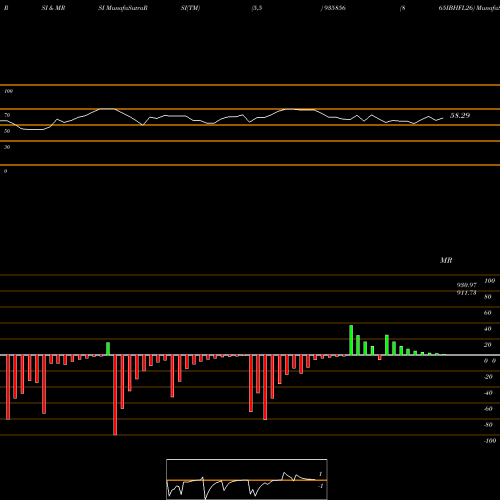The image size is (500, 500).
Task: Click the histogram axis label -100
Action: coord(490,441)
